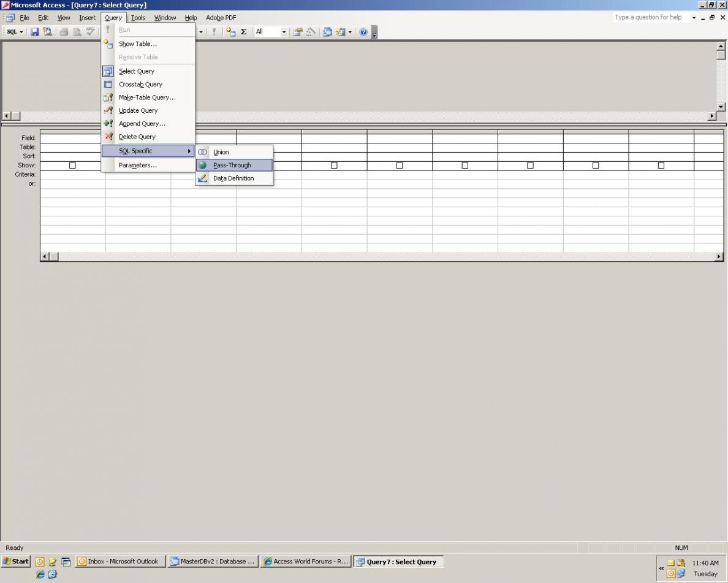
Task: Click the design grid horizontal scrollbar right arrow
Action: (719, 256)
